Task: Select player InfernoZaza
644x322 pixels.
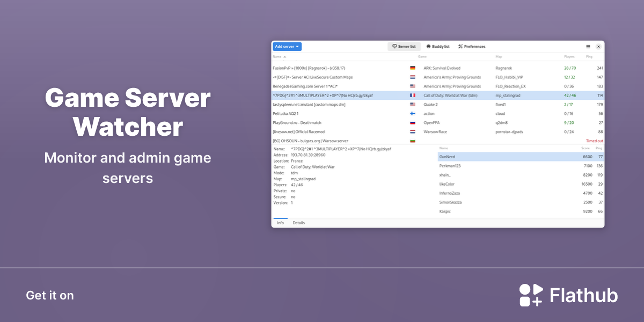Action: [521, 193]
